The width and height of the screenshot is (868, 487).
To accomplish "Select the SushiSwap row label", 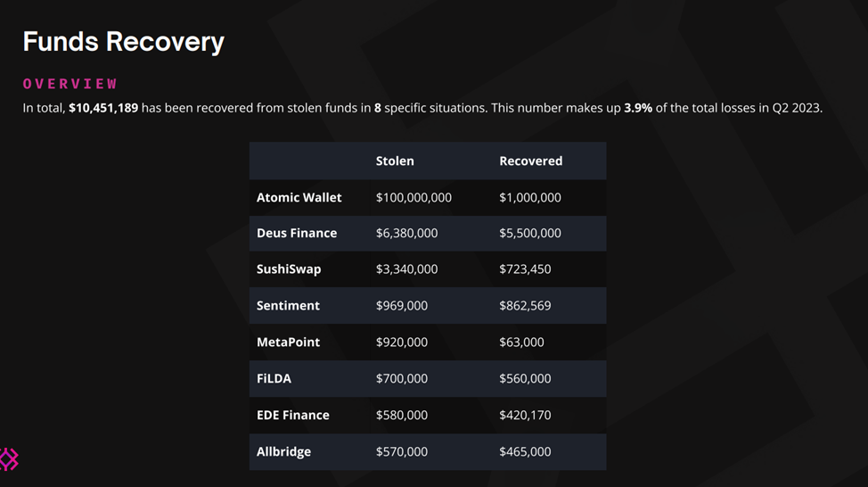I will [x=289, y=269].
